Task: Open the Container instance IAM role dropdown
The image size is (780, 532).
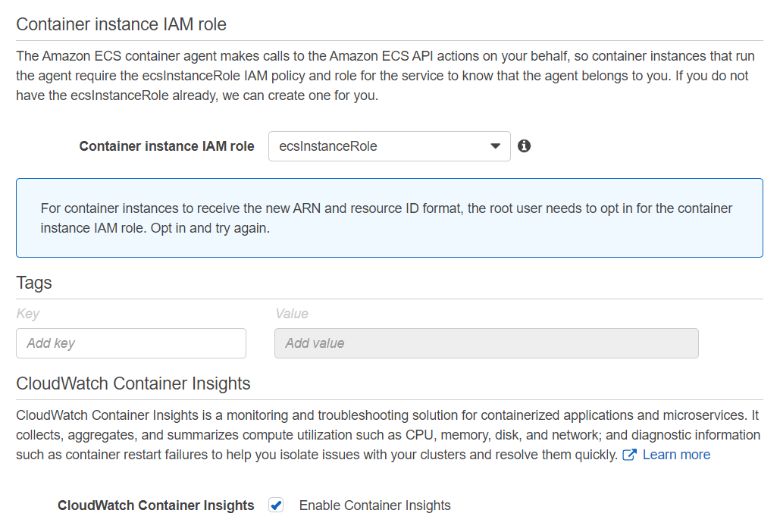Action: [x=389, y=146]
